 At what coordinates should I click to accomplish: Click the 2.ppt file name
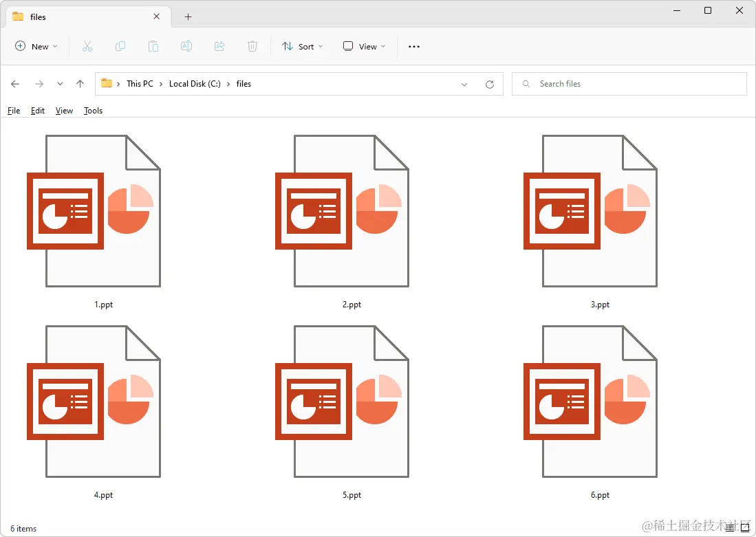pos(352,305)
